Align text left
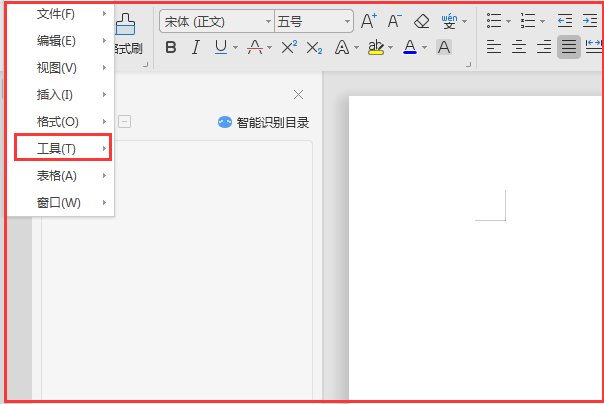This screenshot has width=604, height=404. 494,47
